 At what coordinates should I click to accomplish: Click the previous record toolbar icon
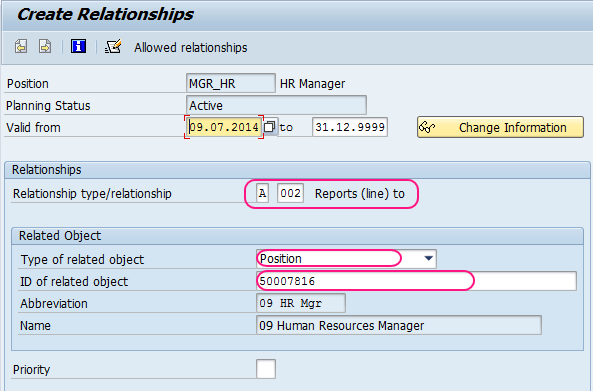point(21,47)
